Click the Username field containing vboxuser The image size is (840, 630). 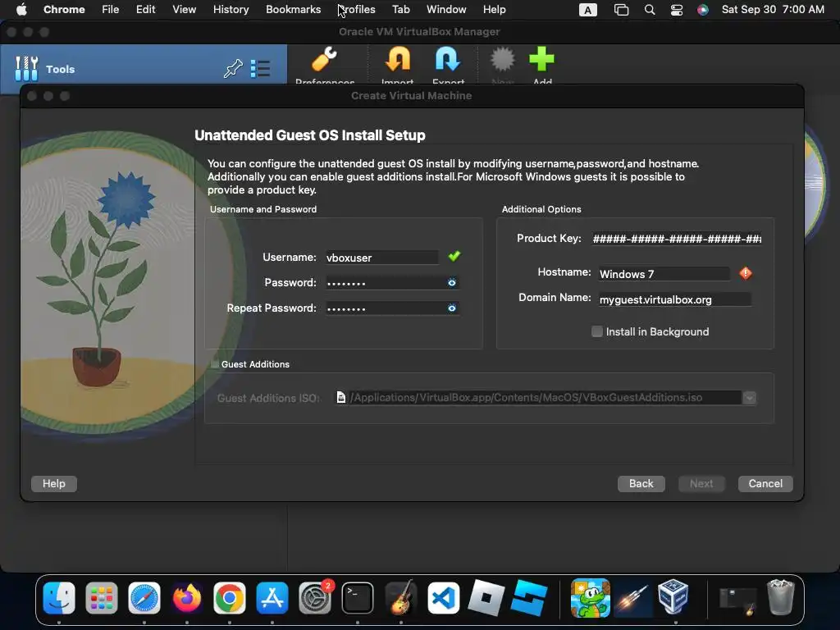381,258
